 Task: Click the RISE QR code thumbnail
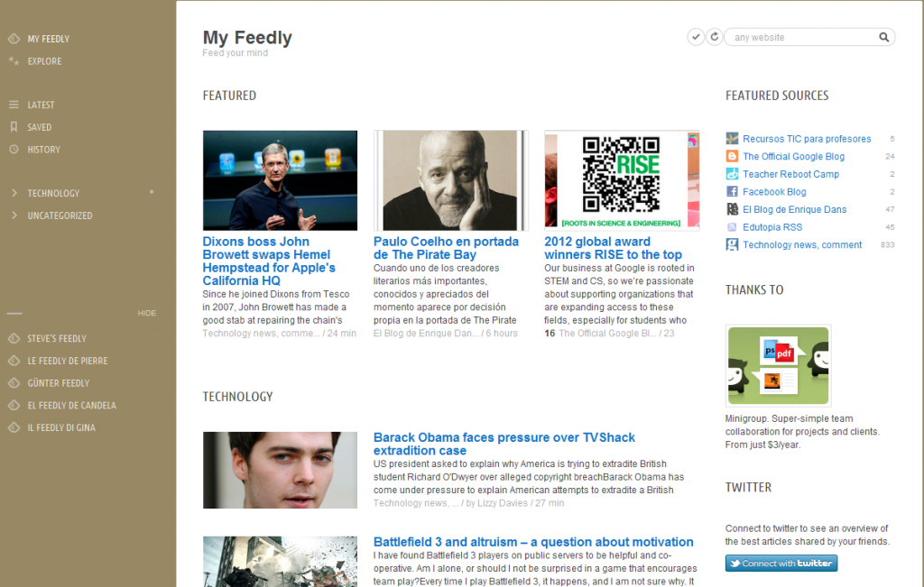(x=622, y=180)
